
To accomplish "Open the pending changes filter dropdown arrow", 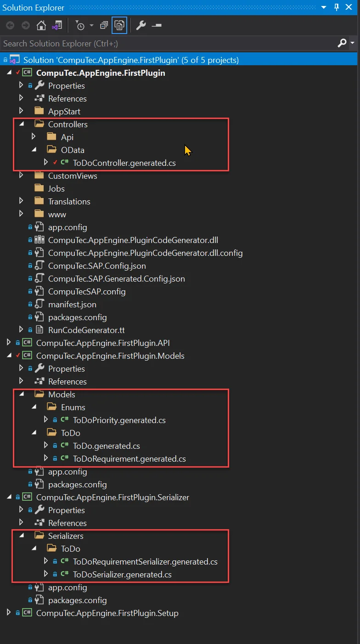I will click(91, 25).
